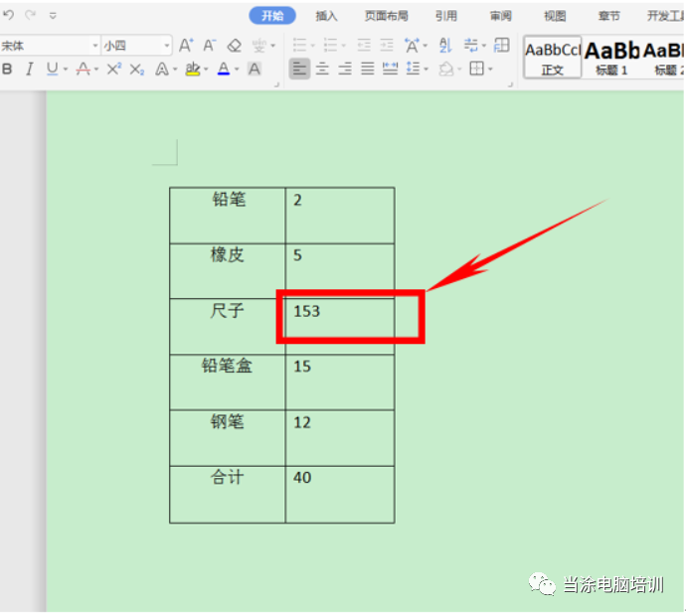The height and width of the screenshot is (616, 686).
Task: Switch to the 开始 tab
Action: 272,16
